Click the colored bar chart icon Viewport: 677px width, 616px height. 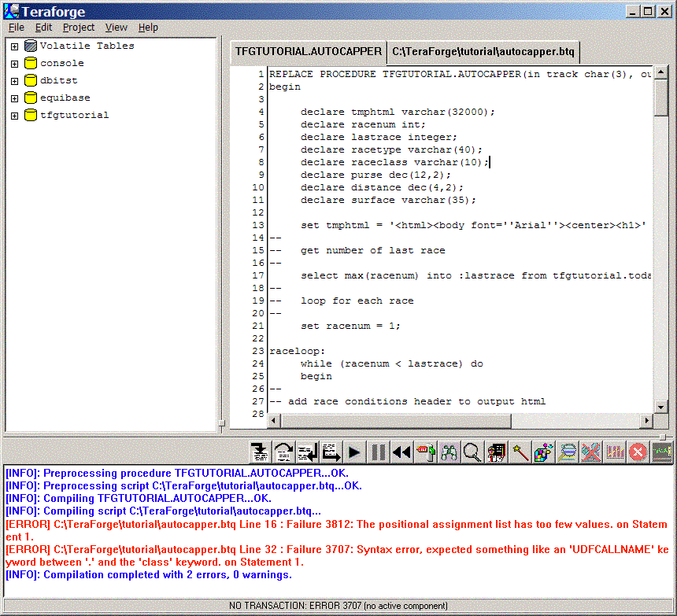click(x=614, y=452)
